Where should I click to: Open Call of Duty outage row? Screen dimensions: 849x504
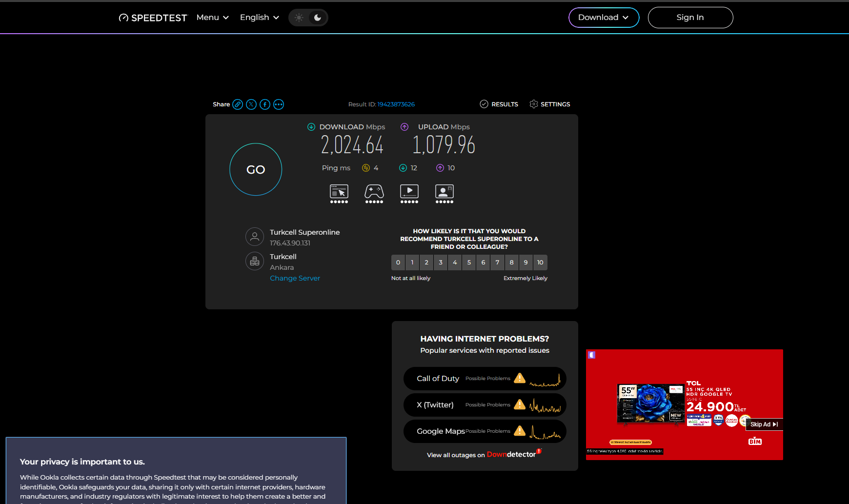click(485, 379)
